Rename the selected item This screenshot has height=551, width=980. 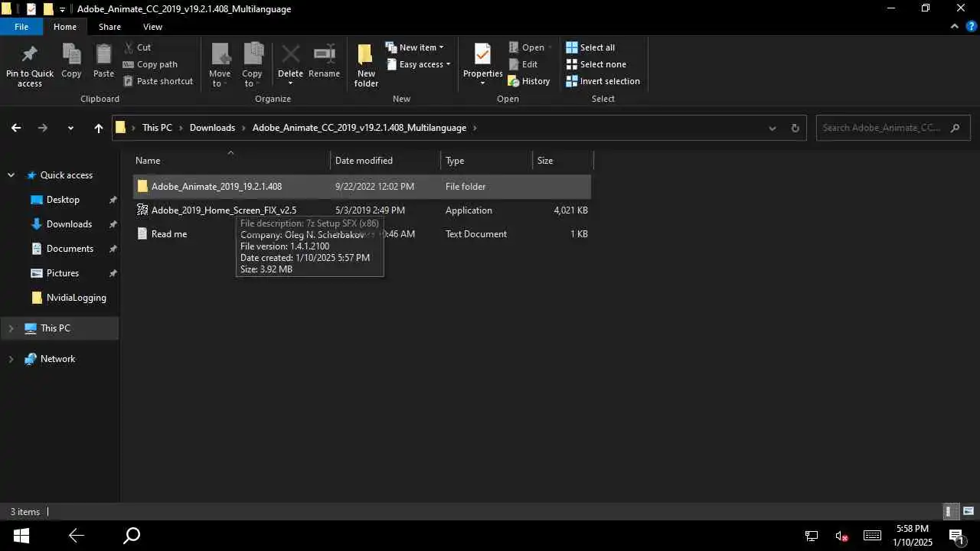[324, 61]
